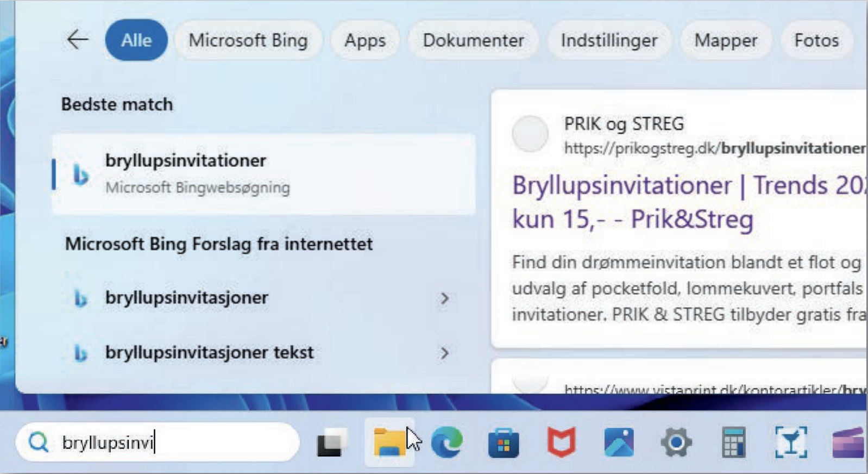Open Settings gear icon on taskbar
The width and height of the screenshot is (868, 474).
(x=676, y=442)
